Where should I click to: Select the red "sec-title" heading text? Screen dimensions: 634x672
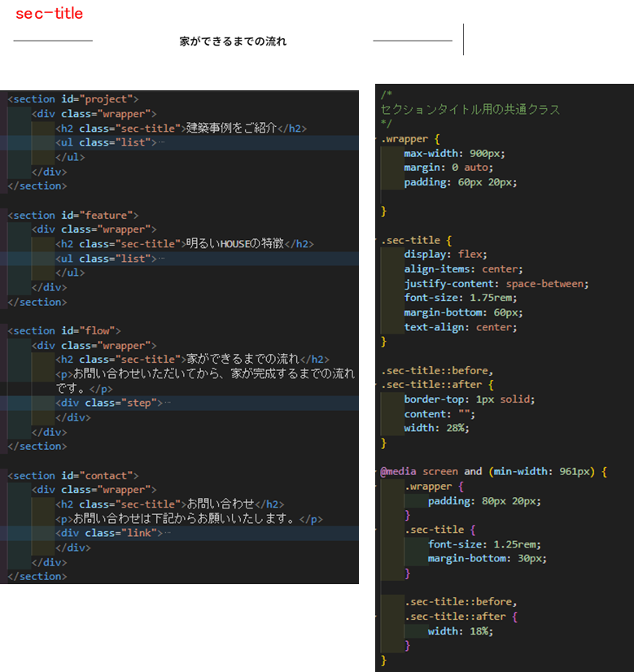pos(50,13)
